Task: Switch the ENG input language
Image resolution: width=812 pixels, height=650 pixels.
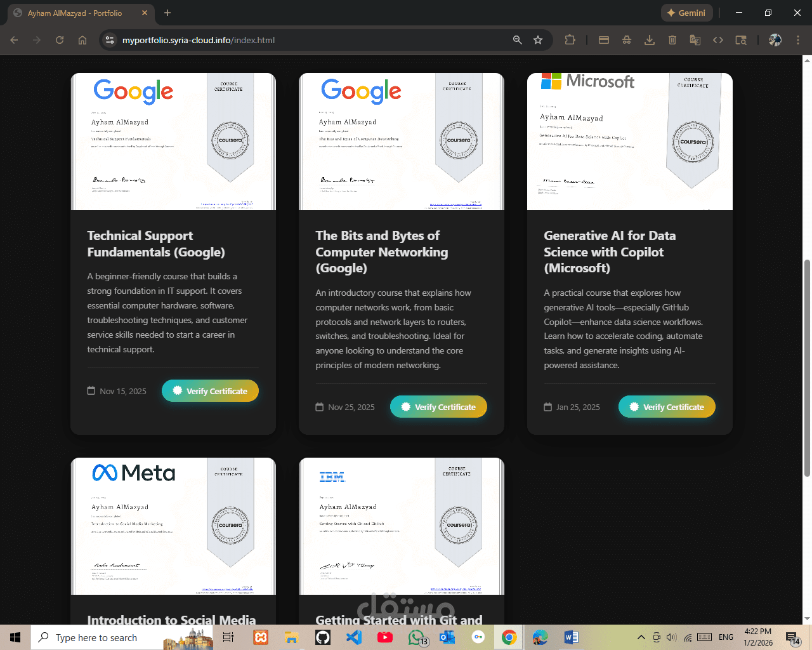Action: (726, 637)
